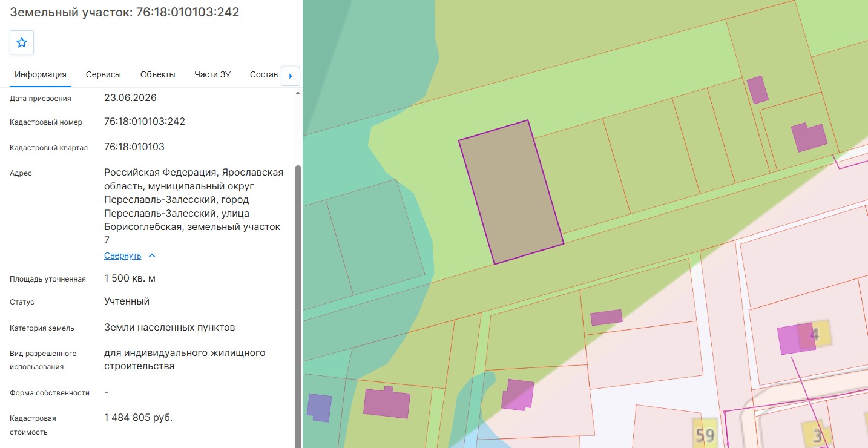The image size is (868, 448).
Task: Click the heading Земельный участок: 76:18:010103:242
Action: (x=125, y=12)
